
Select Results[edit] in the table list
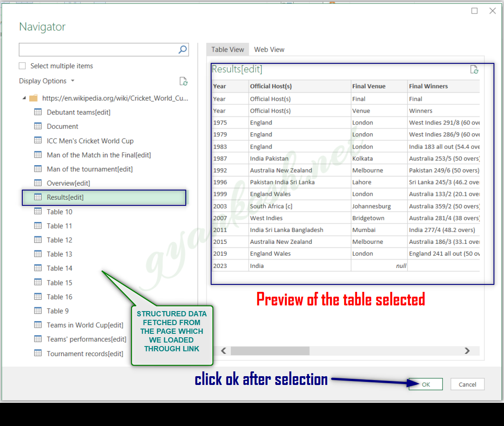pos(104,197)
